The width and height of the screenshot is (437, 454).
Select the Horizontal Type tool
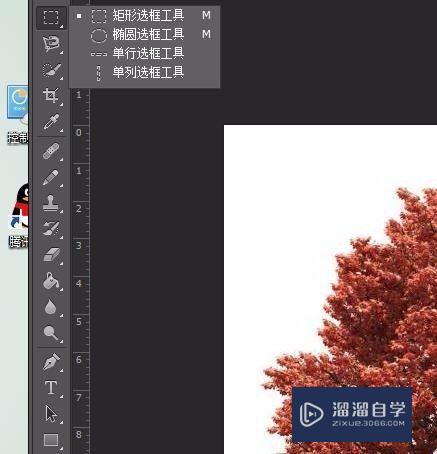51,388
